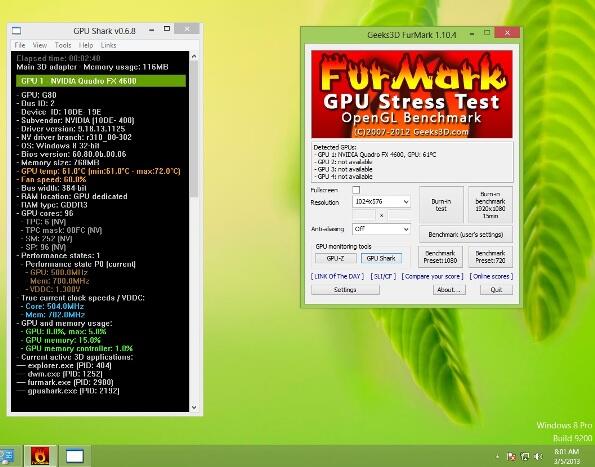The image size is (595, 467).
Task: Maximize the GPU Shark window
Action: (167, 29)
